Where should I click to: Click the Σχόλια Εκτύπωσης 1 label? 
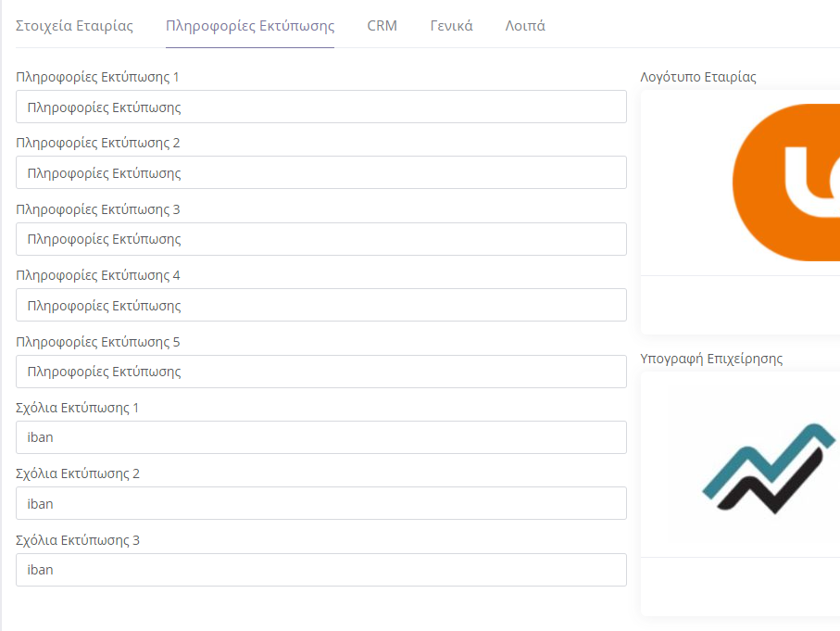[x=77, y=408]
